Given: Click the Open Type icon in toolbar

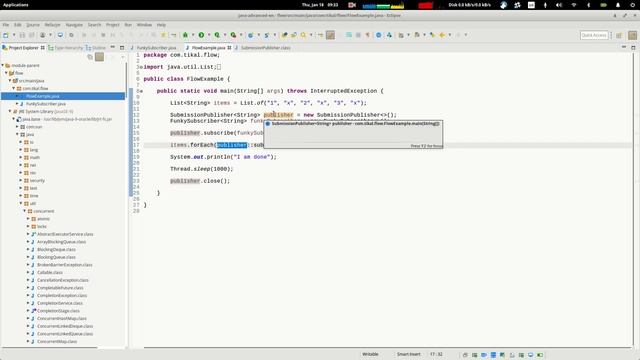Looking at the screenshot, I should click(x=284, y=36).
